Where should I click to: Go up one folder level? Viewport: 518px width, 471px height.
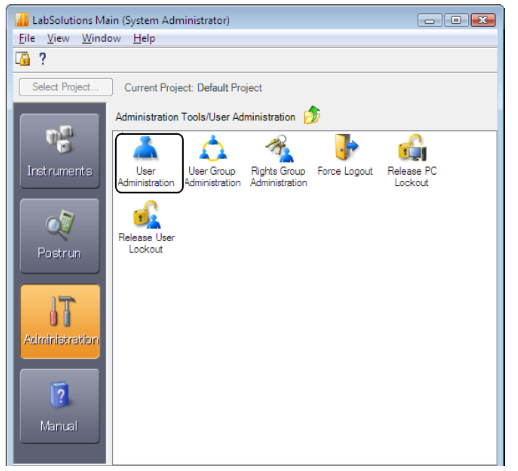[312, 115]
